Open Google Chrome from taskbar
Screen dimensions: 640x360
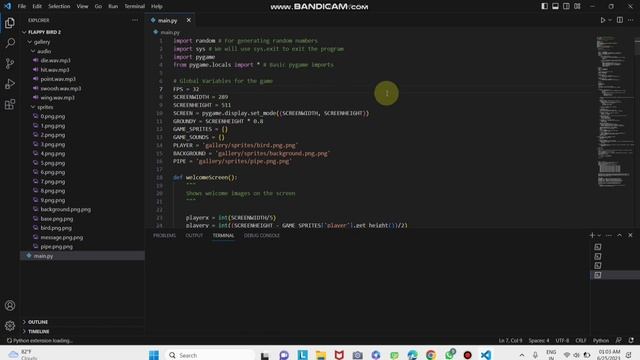point(431,355)
